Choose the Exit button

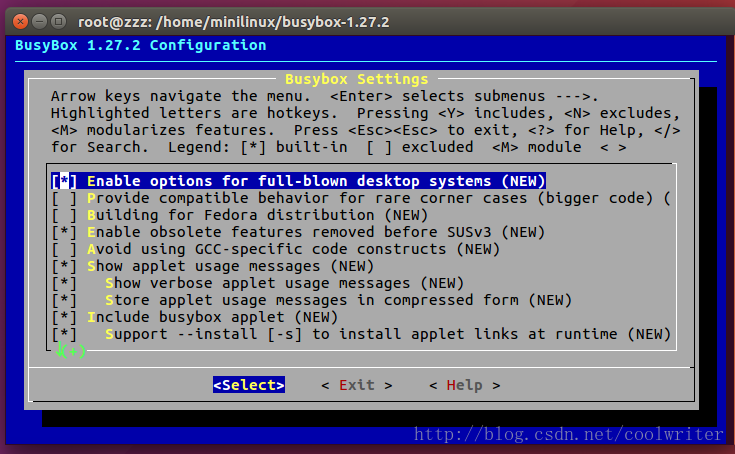click(357, 385)
